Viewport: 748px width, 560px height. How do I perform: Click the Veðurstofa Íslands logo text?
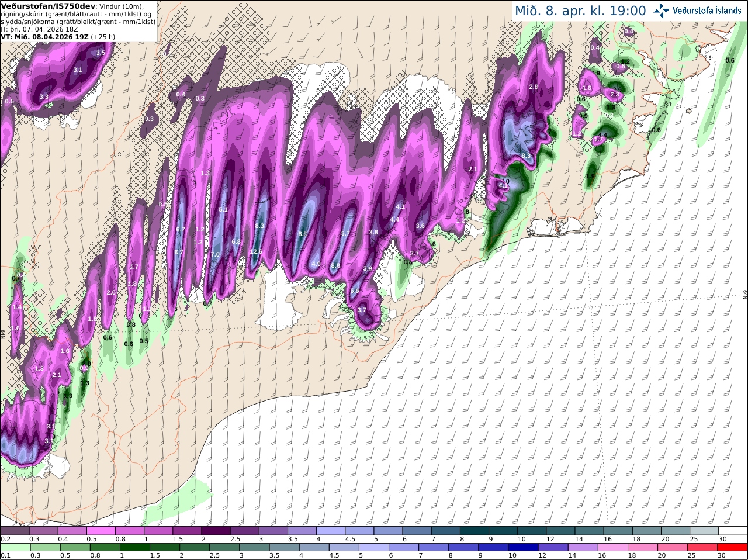pyautogui.click(x=707, y=11)
